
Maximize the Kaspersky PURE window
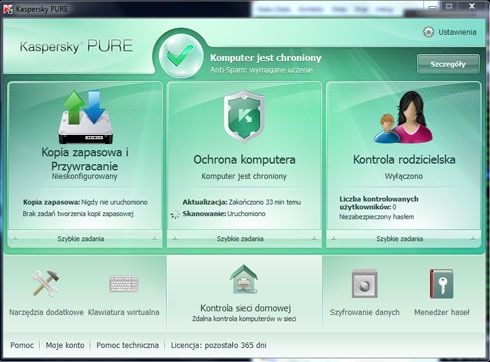point(449,6)
